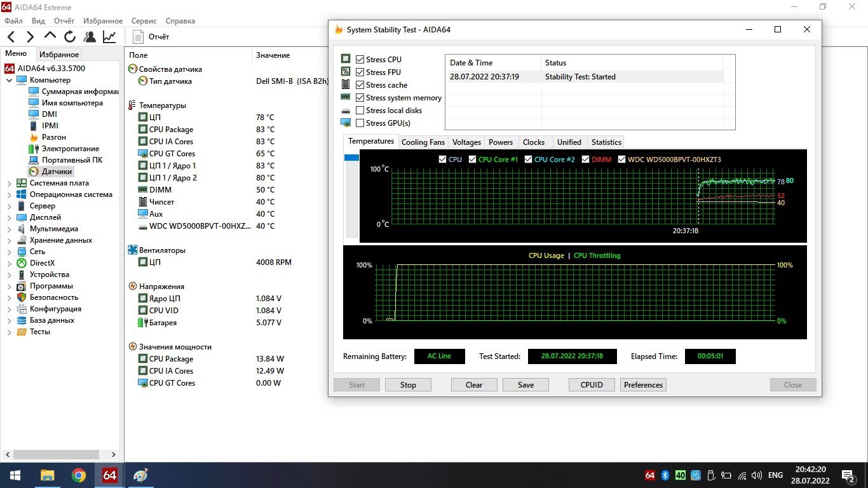
Task: Expand the Дисплей tree node
Action: pyautogui.click(x=9, y=217)
